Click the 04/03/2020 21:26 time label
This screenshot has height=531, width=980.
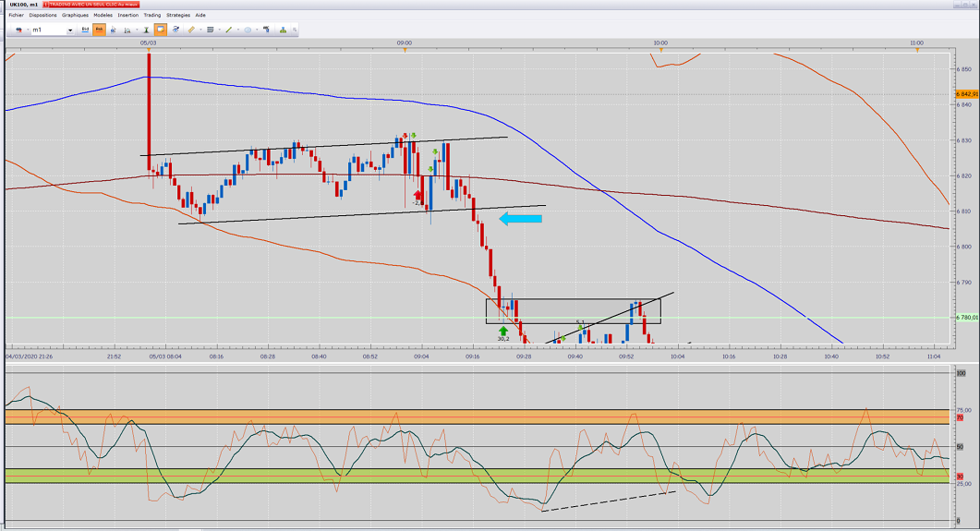point(30,356)
